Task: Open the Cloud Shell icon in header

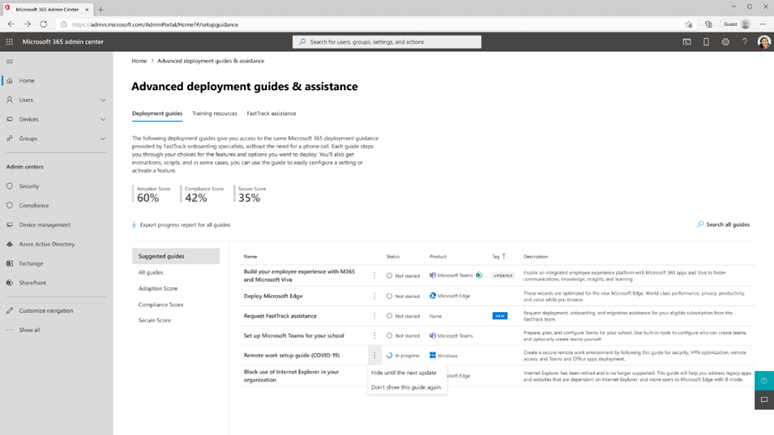Action: pos(687,42)
